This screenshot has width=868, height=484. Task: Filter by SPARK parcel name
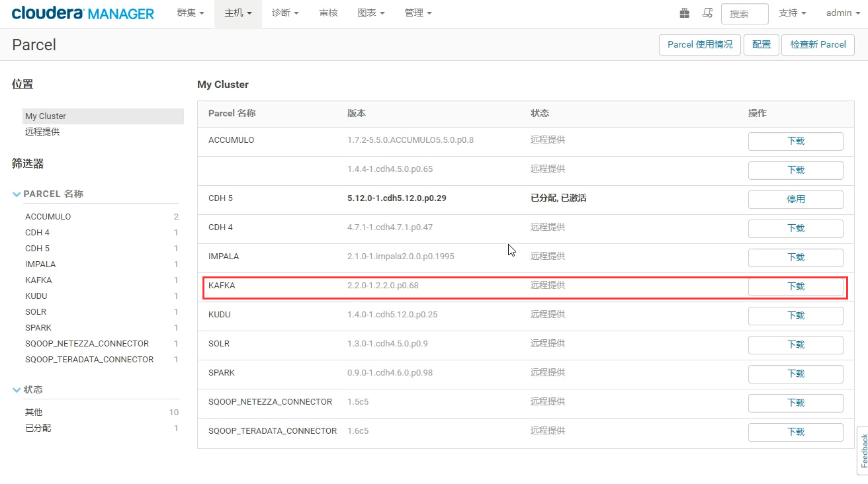[38, 328]
